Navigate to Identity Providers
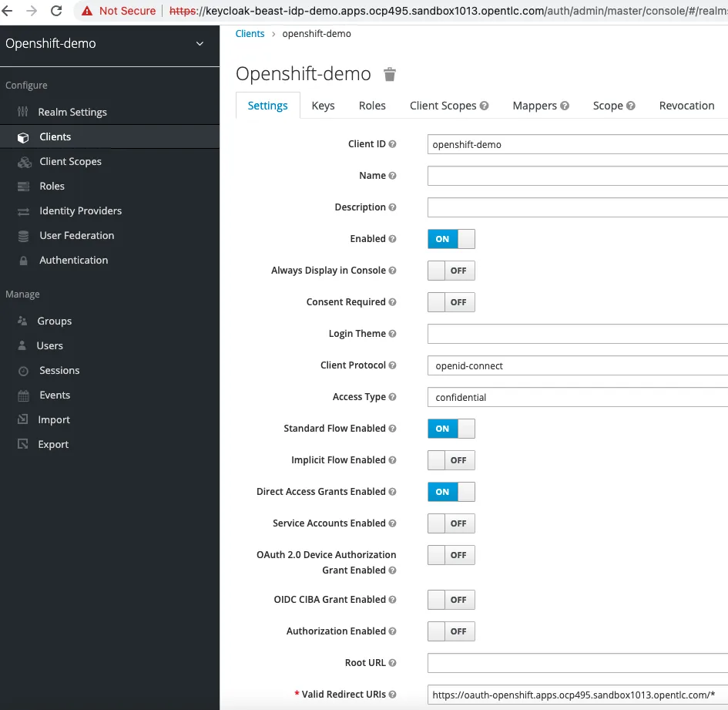 pos(80,210)
